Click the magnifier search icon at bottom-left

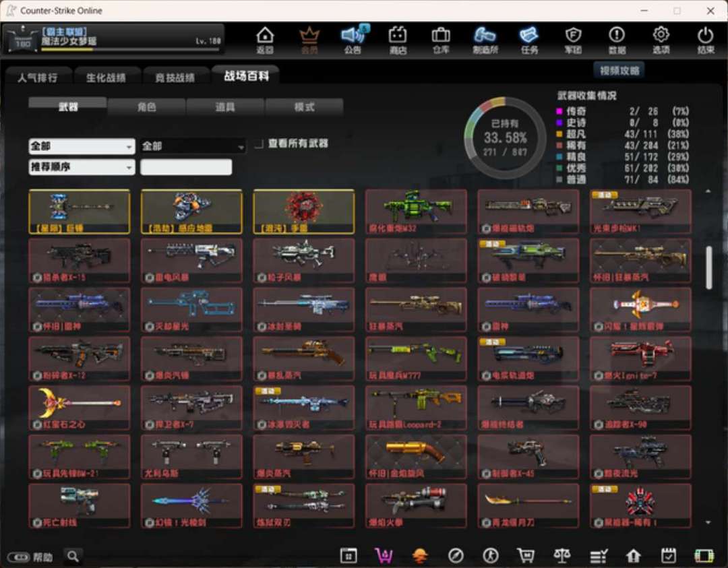(x=73, y=556)
